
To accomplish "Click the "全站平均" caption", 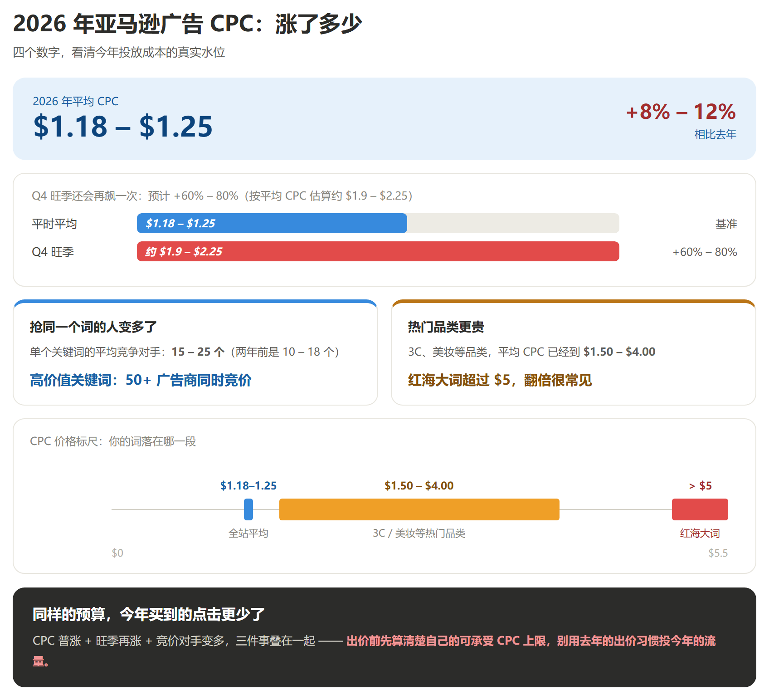I will click(248, 533).
